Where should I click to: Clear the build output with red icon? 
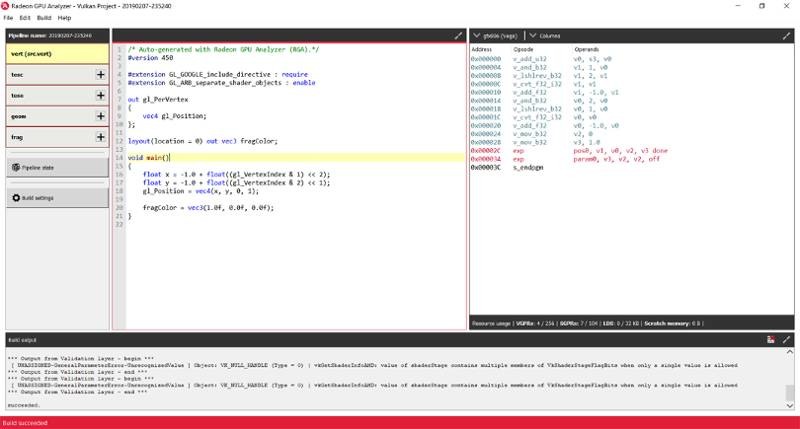(x=771, y=340)
